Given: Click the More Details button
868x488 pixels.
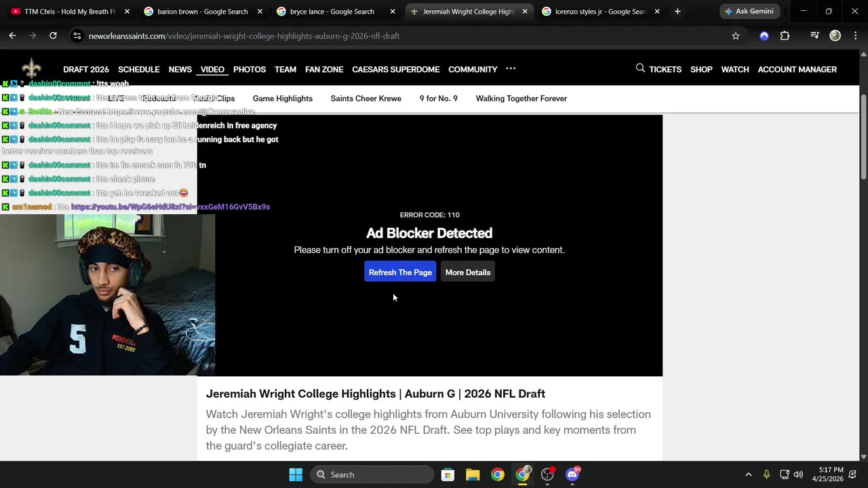Looking at the screenshot, I should [x=468, y=272].
